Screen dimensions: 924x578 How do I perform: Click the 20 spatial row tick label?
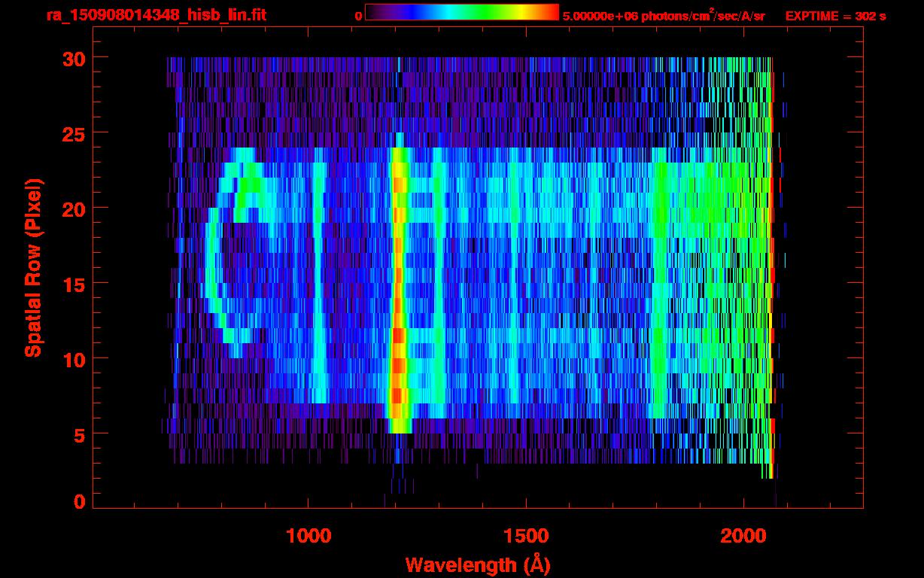pyautogui.click(x=74, y=208)
